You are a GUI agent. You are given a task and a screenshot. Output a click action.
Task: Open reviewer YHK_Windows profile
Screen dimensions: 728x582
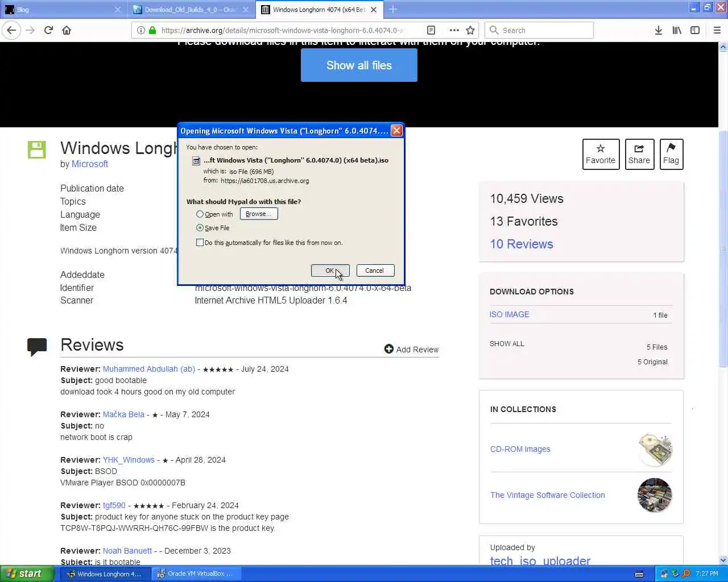[129, 460]
